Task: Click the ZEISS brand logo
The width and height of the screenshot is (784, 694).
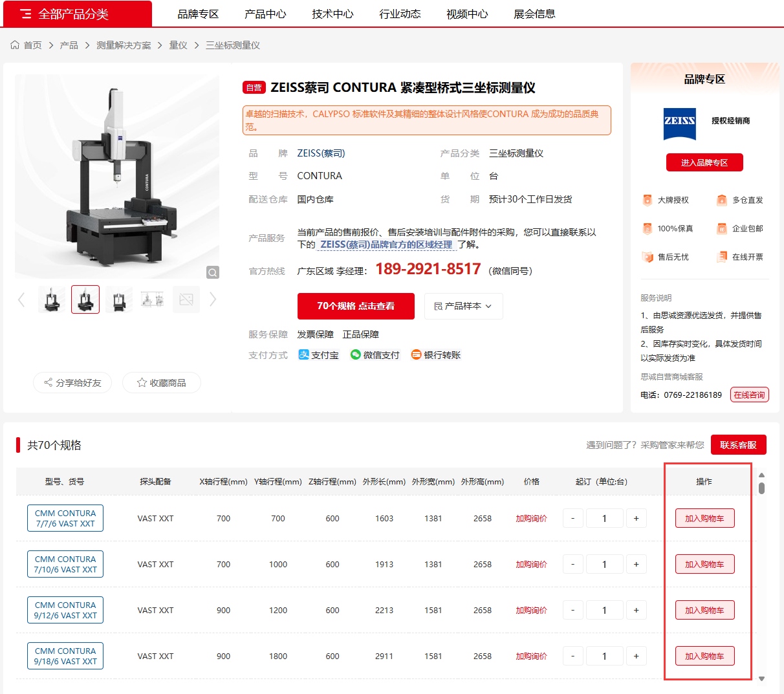Action: [680, 124]
